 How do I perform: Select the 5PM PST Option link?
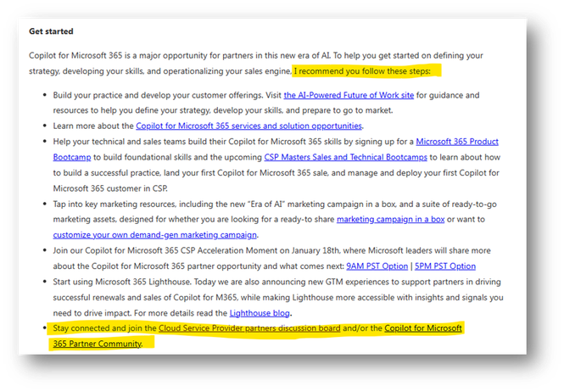coord(445,266)
